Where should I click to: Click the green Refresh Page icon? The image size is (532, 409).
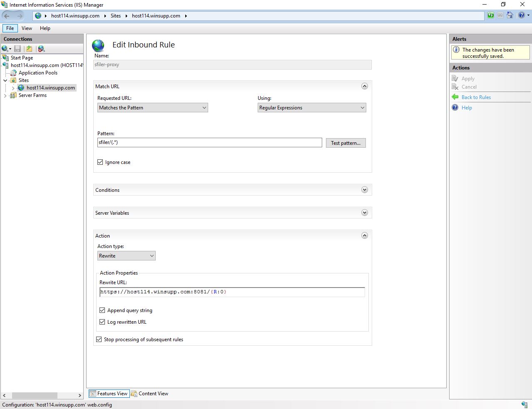tap(491, 15)
